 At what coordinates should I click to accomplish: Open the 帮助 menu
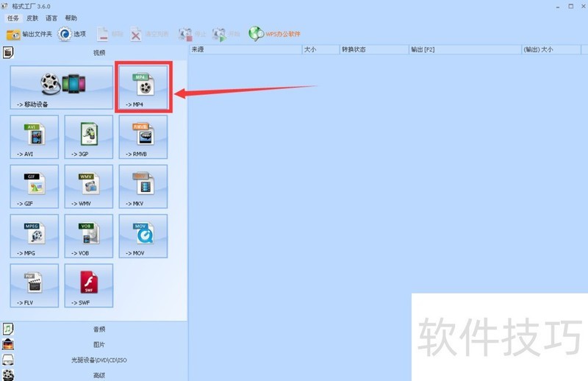click(71, 18)
